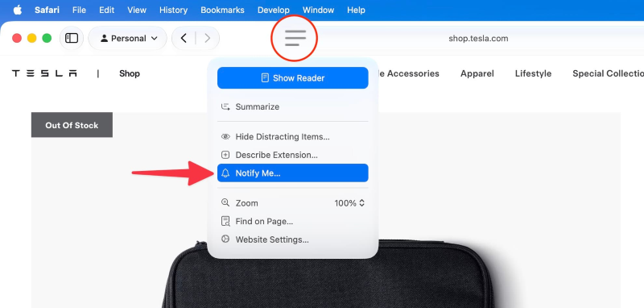Open Website Settings from page menu

coord(293,239)
